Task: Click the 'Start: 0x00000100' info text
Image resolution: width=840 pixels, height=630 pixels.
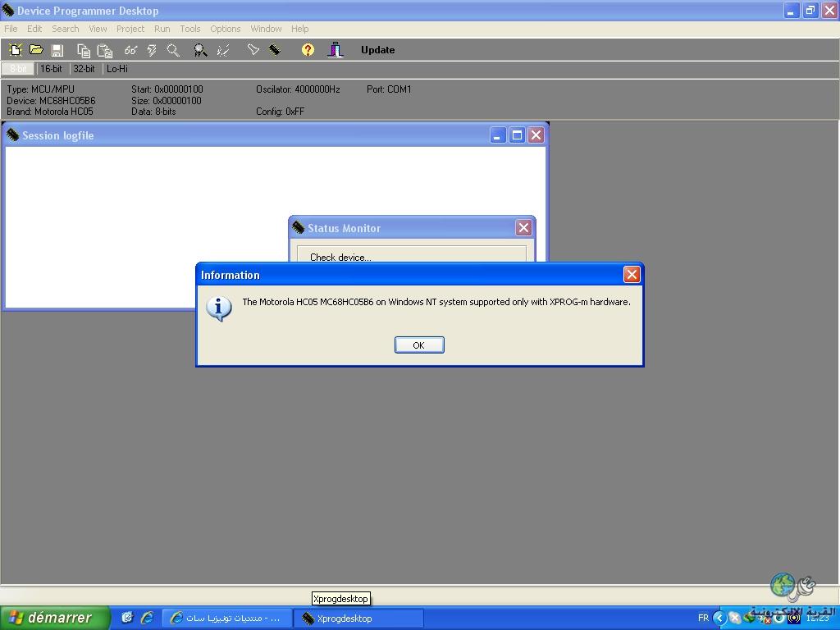Action: tap(167, 89)
